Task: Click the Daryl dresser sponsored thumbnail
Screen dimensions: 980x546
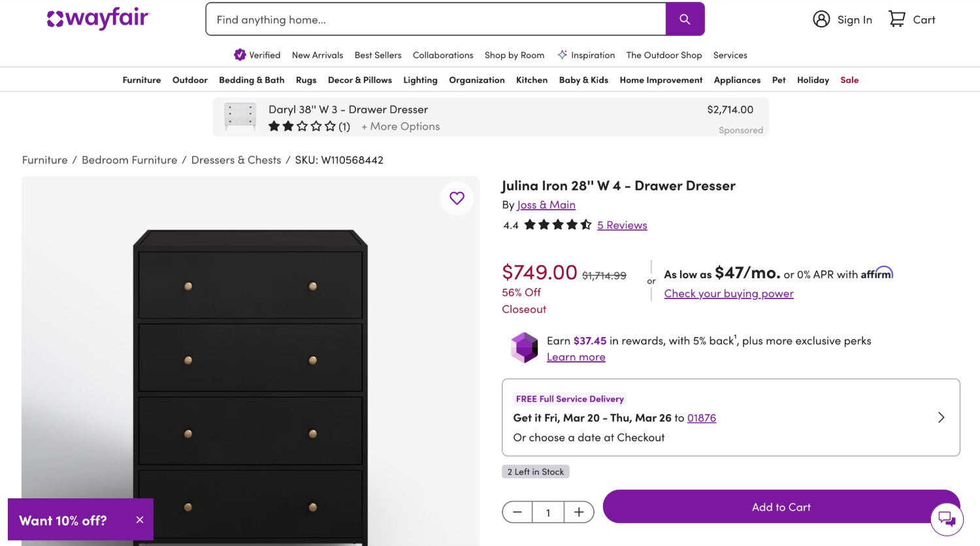Action: pyautogui.click(x=240, y=116)
